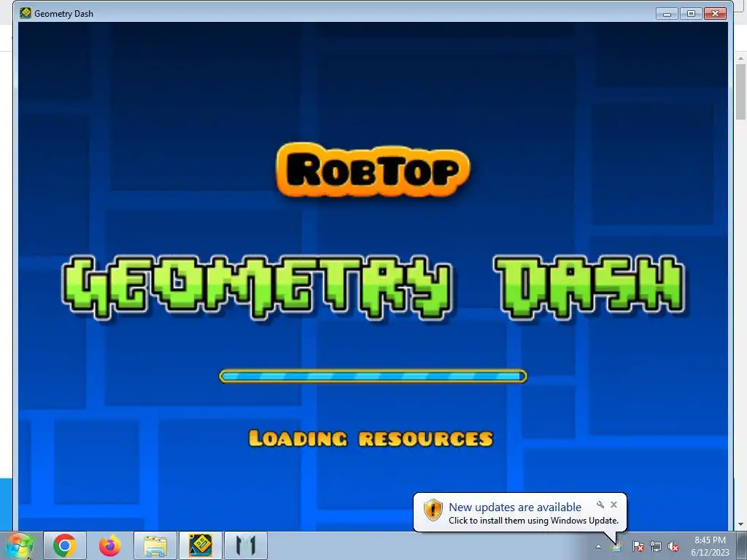This screenshot has width=747, height=560.
Task: Open the clock showing 8:45 PM
Action: (x=710, y=540)
